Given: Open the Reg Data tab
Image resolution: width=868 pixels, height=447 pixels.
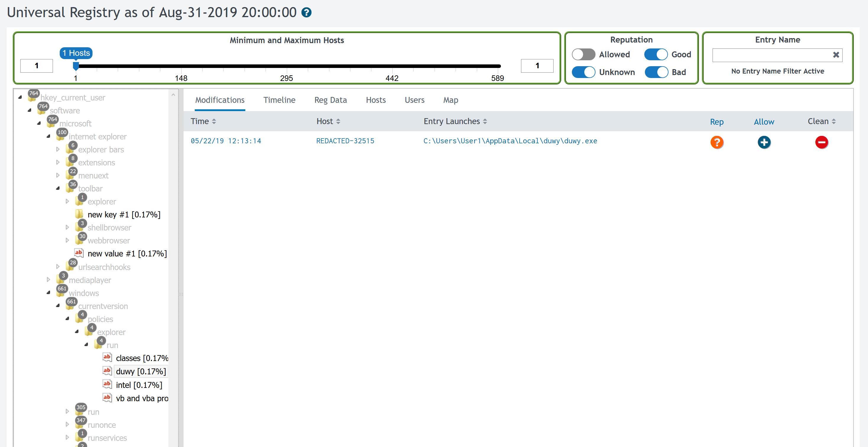Looking at the screenshot, I should pyautogui.click(x=330, y=100).
